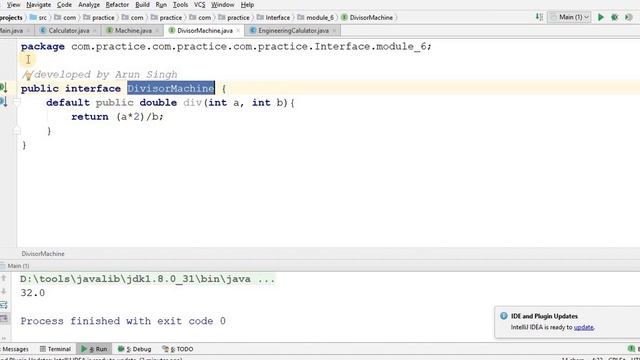
Task: Click the module_6 breadcrumb folder
Action: (x=316, y=18)
